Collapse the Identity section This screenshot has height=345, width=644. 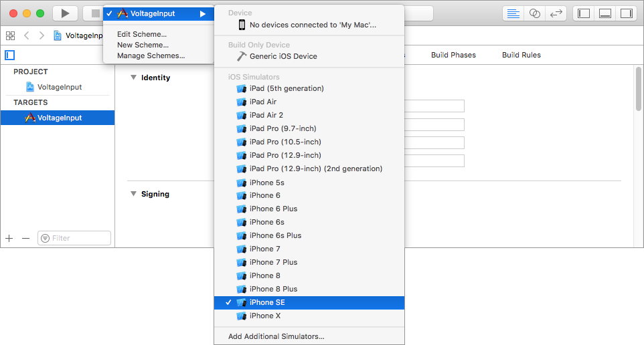pyautogui.click(x=133, y=78)
